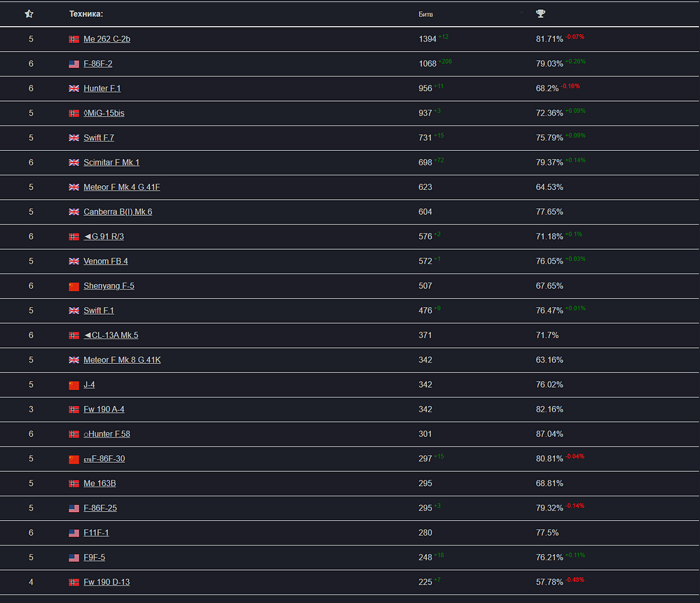This screenshot has height=603, width=700.
Task: Click the German flag beside Me 262 C-2b
Action: click(x=74, y=39)
